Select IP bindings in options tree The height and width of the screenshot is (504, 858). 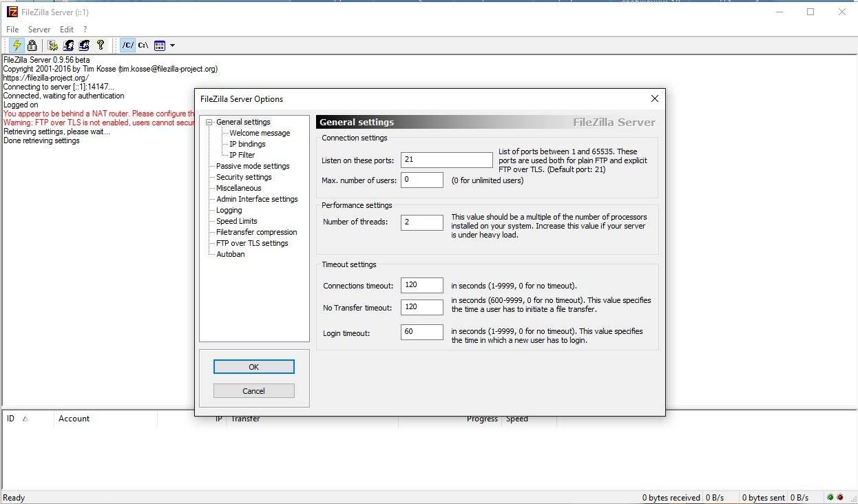[247, 144]
